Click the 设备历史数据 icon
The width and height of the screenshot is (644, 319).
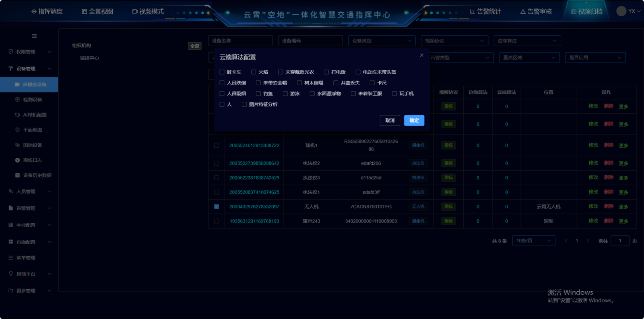[x=17, y=175]
